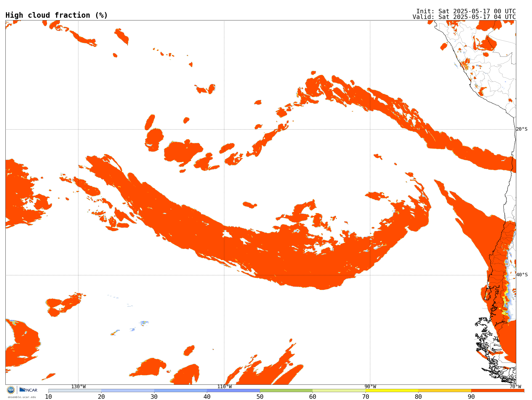The width and height of the screenshot is (532, 400).
Task: Click colorbar tick label 80
Action: click(x=418, y=397)
